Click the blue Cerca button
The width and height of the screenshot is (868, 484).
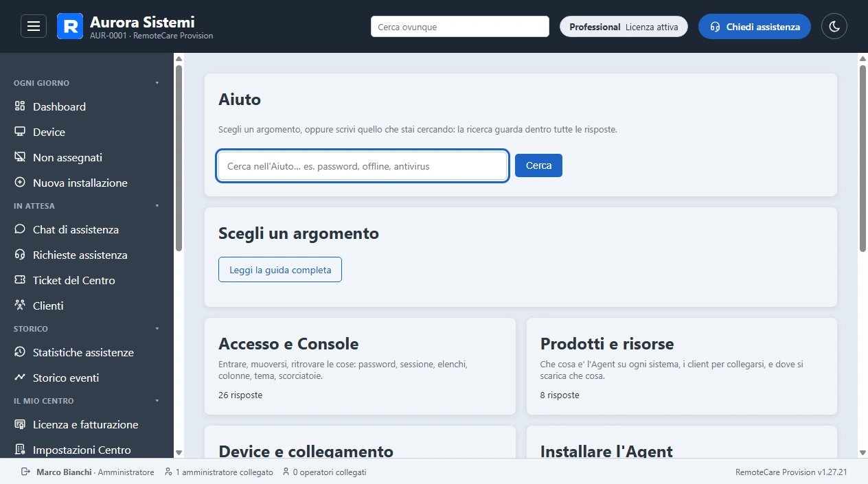coord(538,165)
